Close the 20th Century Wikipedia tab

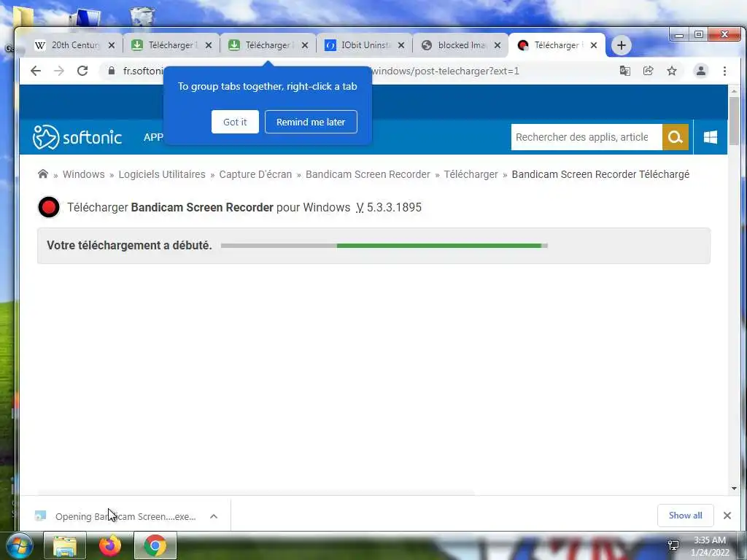click(x=112, y=45)
